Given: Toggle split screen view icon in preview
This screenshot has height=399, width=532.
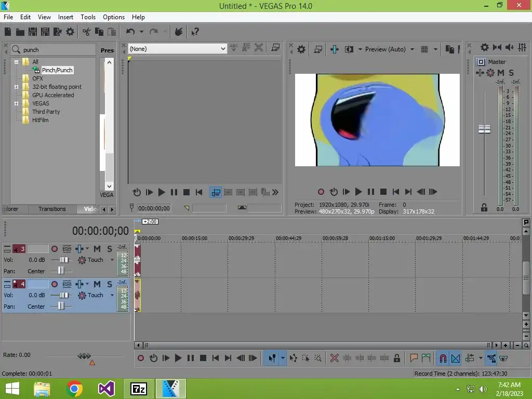Looking at the screenshot, I should pos(349,49).
